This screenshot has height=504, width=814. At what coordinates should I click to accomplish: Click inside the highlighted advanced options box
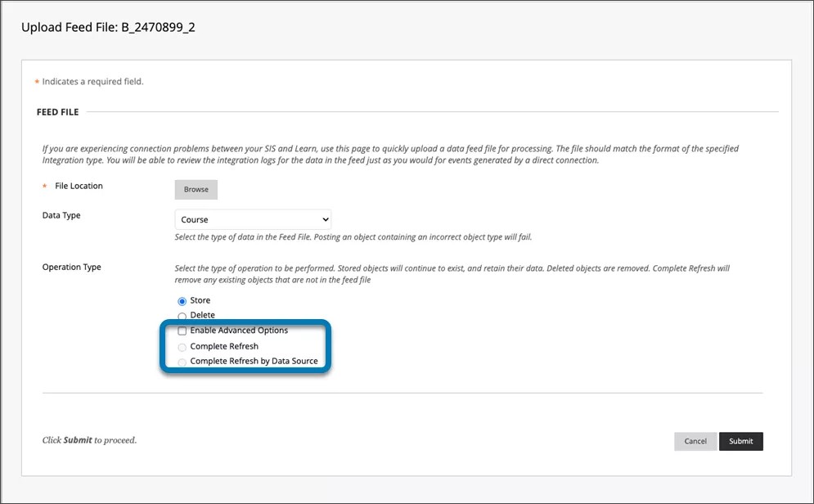tap(245, 345)
